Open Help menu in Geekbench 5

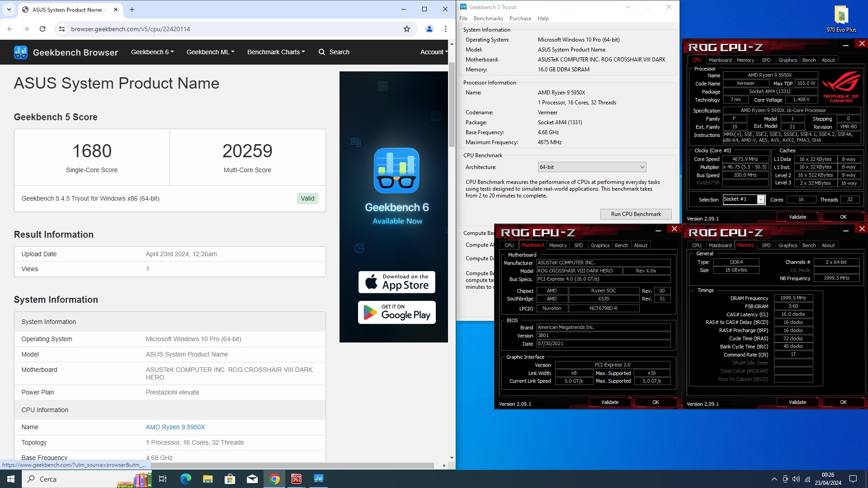pyautogui.click(x=543, y=19)
